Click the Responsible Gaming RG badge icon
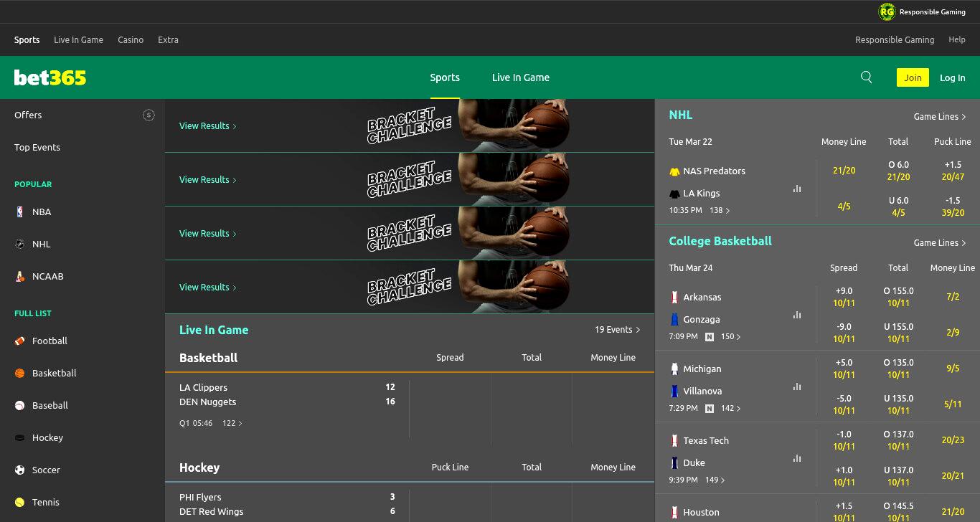The height and width of the screenshot is (522, 980). point(887,11)
